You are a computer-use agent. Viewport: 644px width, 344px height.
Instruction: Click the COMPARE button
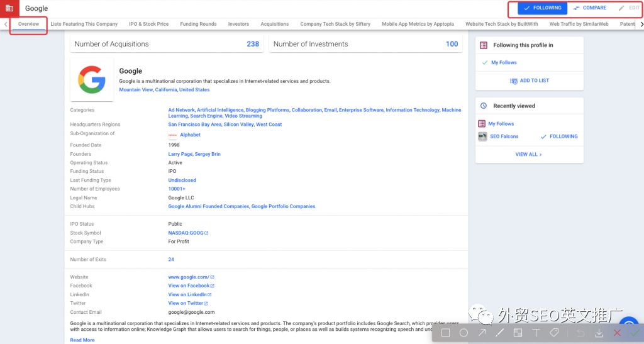point(590,8)
